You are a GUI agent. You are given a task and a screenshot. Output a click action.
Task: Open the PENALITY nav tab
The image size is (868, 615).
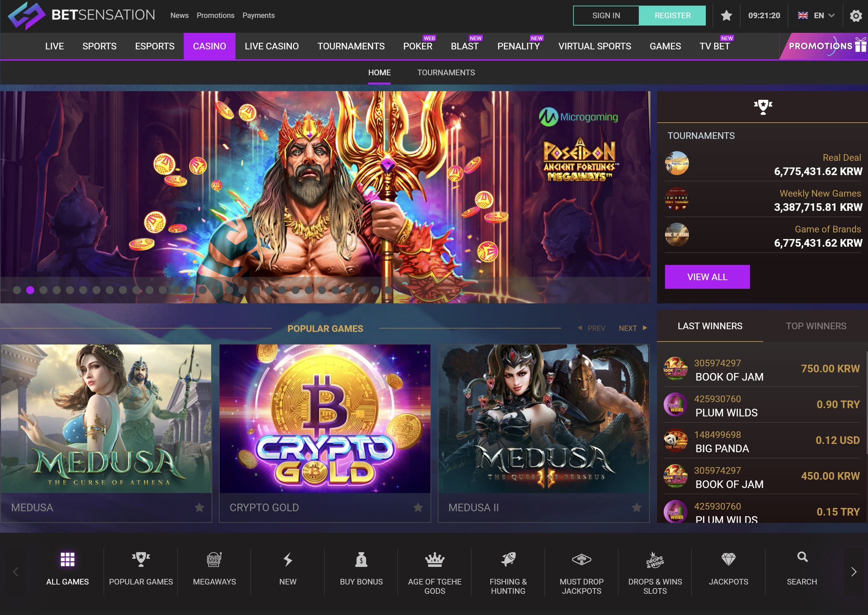pyautogui.click(x=518, y=46)
